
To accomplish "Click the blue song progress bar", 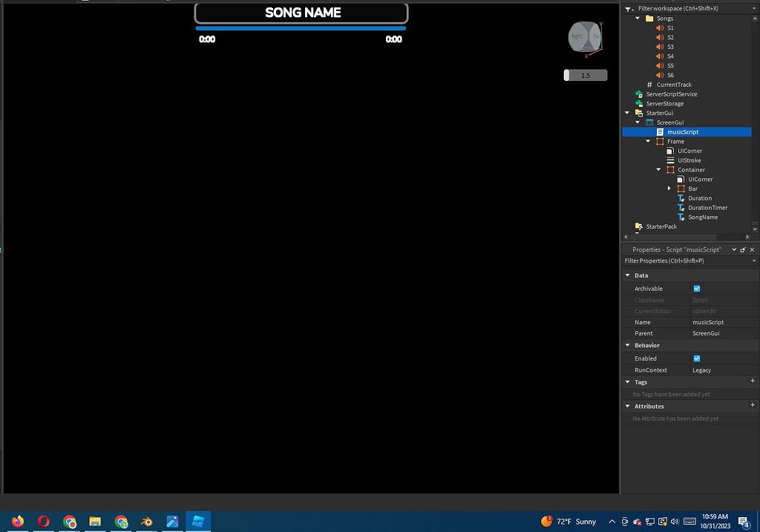I will tap(301, 27).
